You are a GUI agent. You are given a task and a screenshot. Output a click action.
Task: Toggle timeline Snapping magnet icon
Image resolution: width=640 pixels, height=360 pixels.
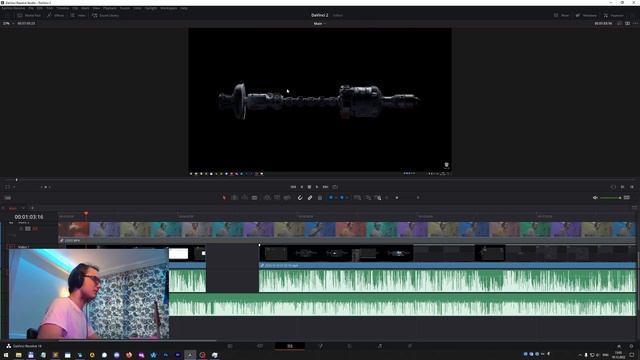pyautogui.click(x=300, y=198)
